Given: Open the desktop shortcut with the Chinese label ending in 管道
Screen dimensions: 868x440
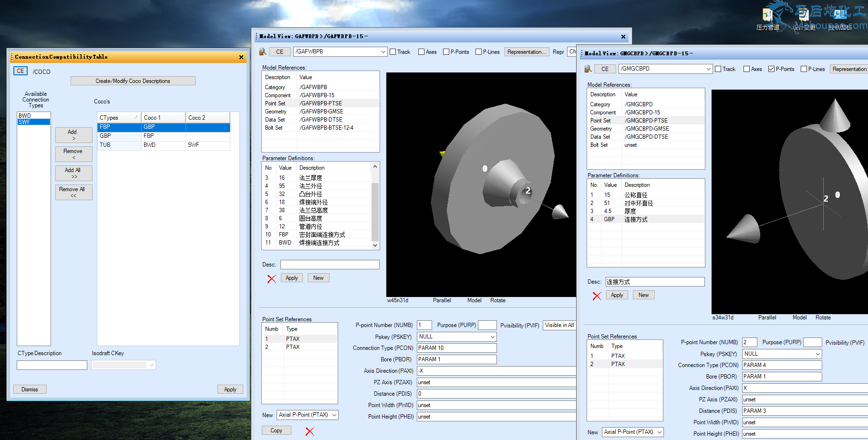Looking at the screenshot, I should [x=768, y=19].
